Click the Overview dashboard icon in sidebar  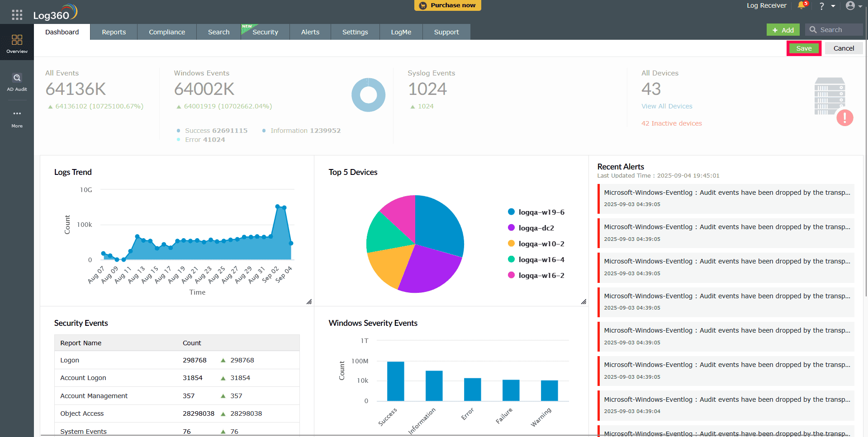click(x=16, y=40)
